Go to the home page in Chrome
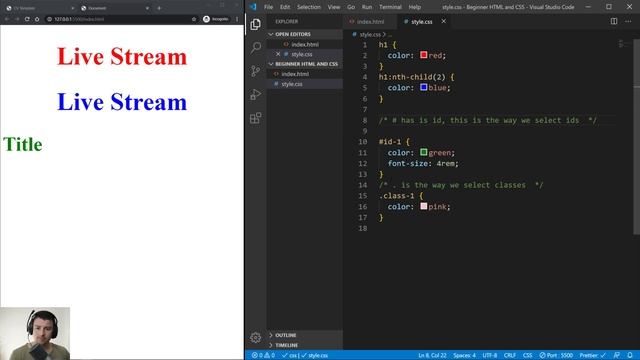The image size is (640, 360). (x=37, y=19)
